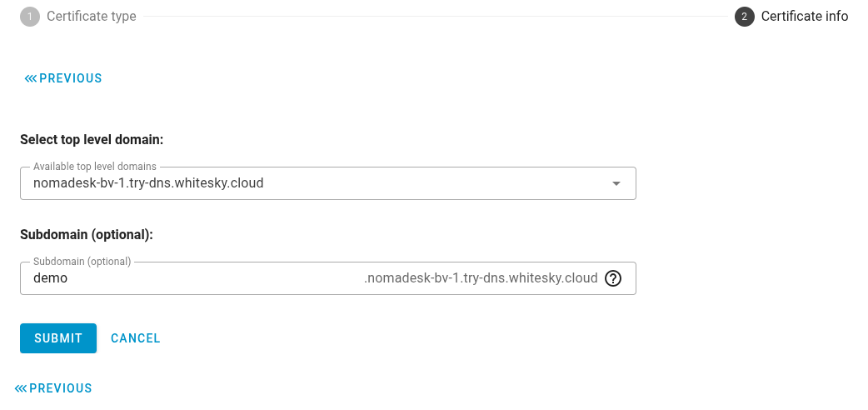Click the step 1 number circle
This screenshot has height=410, width=868.
(30, 17)
